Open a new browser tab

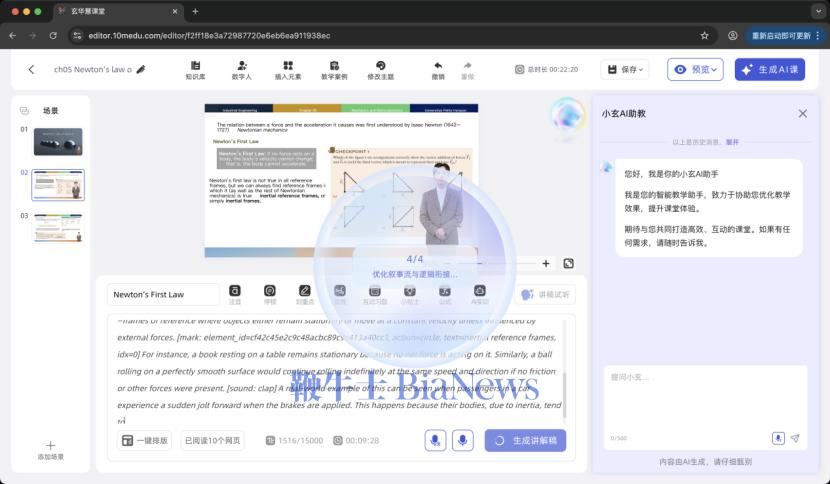195,11
